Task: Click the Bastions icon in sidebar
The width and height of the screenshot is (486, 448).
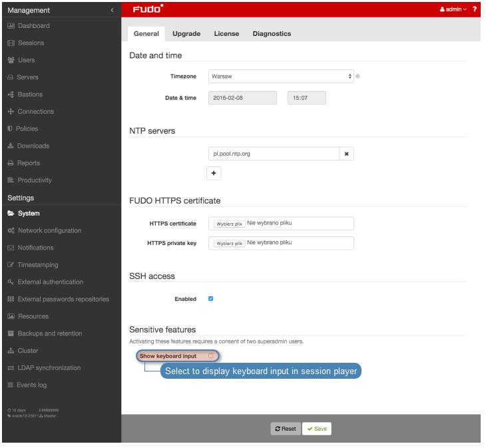Action: (x=11, y=95)
